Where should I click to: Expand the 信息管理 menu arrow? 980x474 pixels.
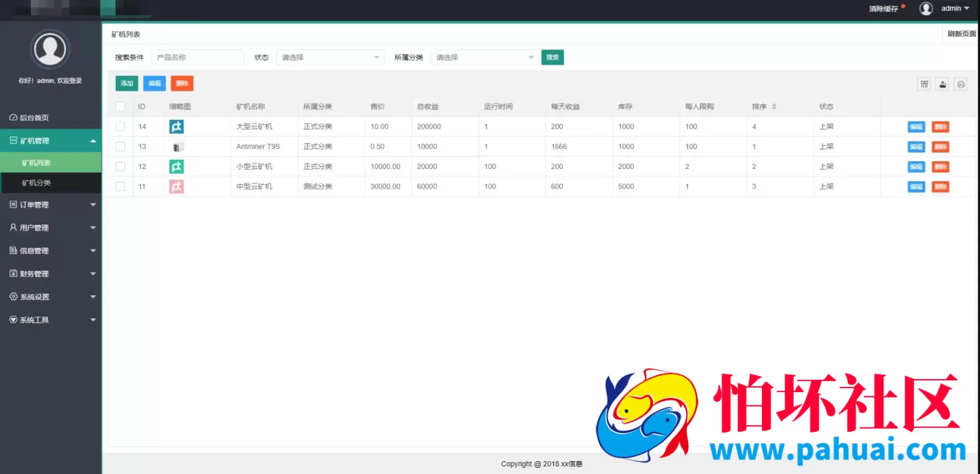(93, 251)
